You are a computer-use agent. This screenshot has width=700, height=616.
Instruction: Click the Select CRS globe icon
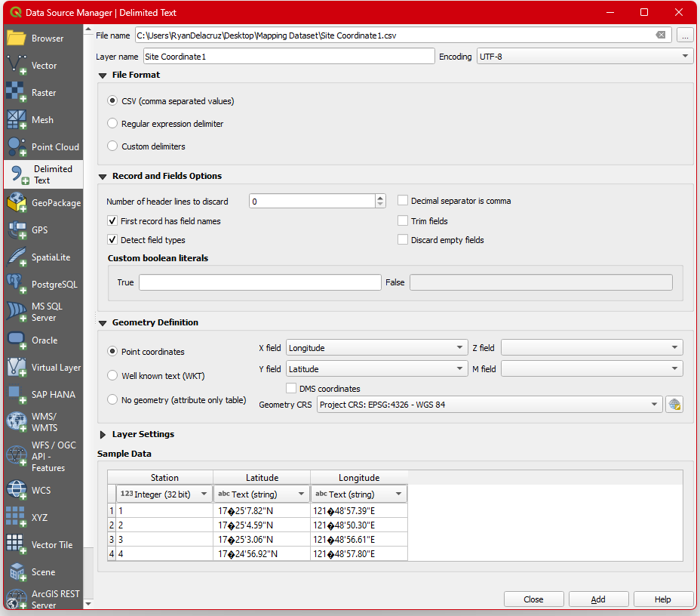[674, 405]
